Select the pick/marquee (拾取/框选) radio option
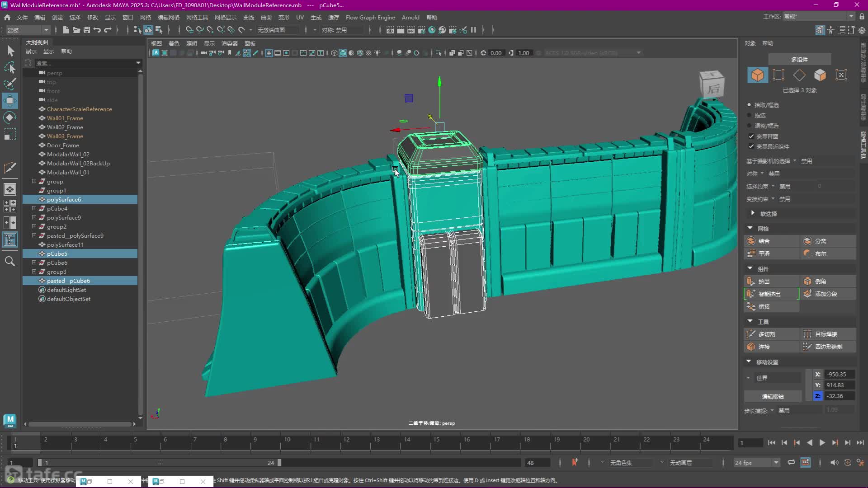The height and width of the screenshot is (488, 868). (x=749, y=105)
